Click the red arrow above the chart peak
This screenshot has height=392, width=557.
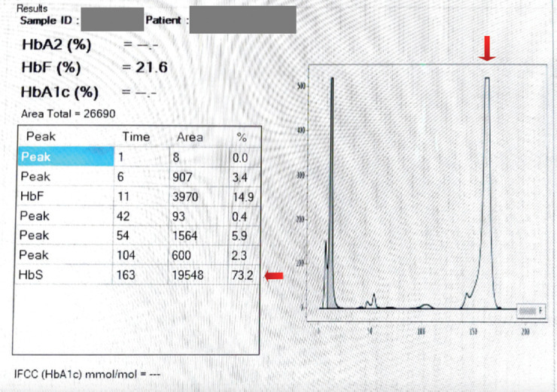487,49
